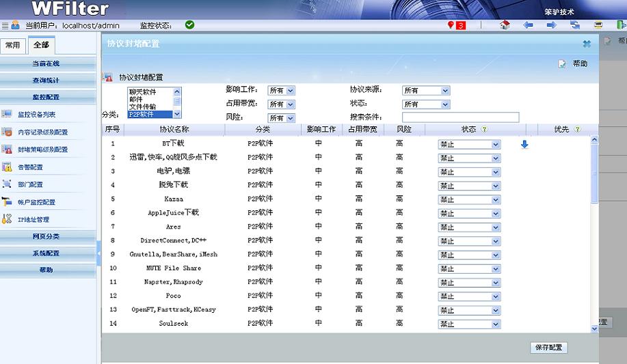The width and height of the screenshot is (627, 364).
Task: Close the 协议封堵配置 panel with X icon
Action: click(x=587, y=44)
